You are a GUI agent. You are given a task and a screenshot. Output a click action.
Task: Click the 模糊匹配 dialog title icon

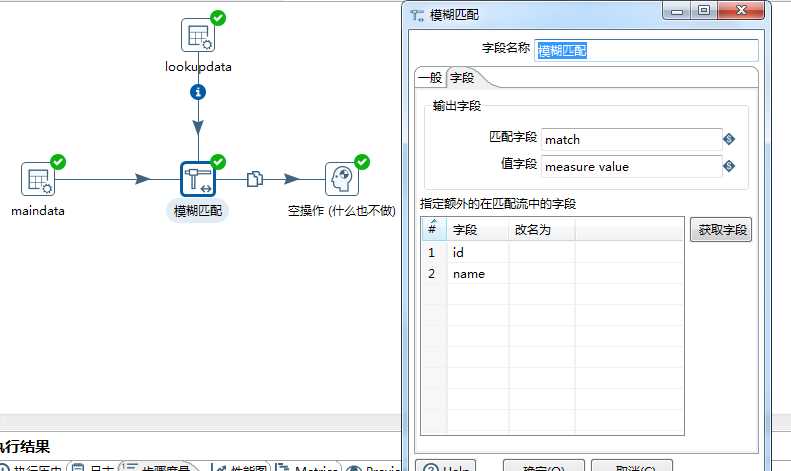(417, 16)
